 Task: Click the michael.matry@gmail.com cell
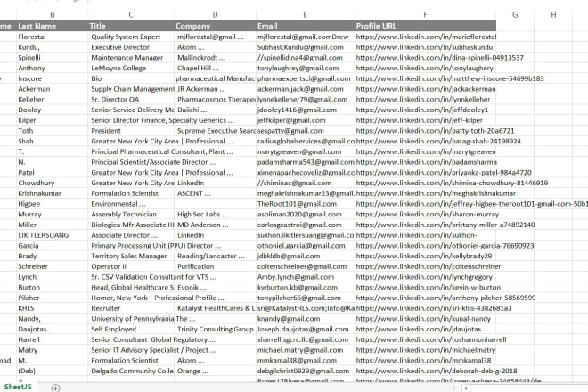(306, 350)
